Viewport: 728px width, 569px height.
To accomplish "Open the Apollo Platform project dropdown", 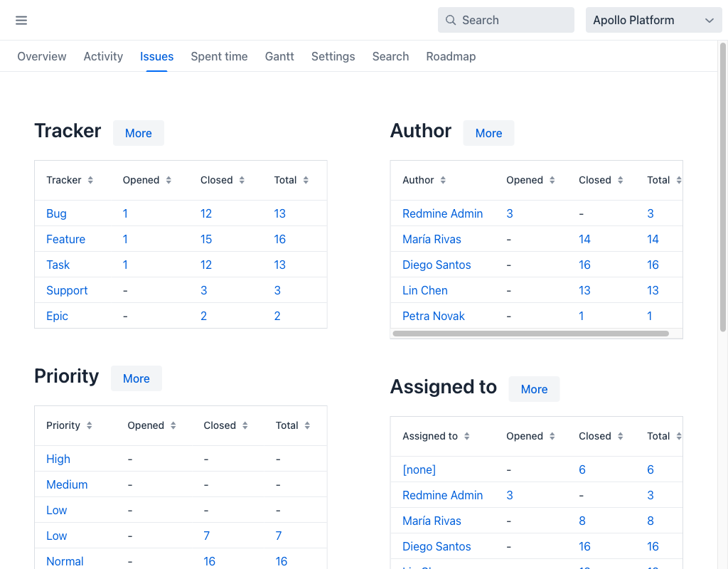I will click(x=653, y=20).
